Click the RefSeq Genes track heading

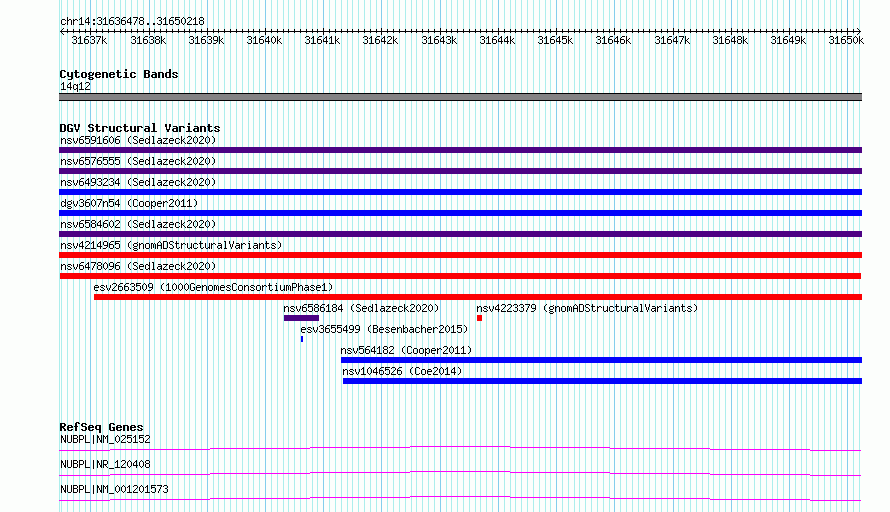click(101, 427)
